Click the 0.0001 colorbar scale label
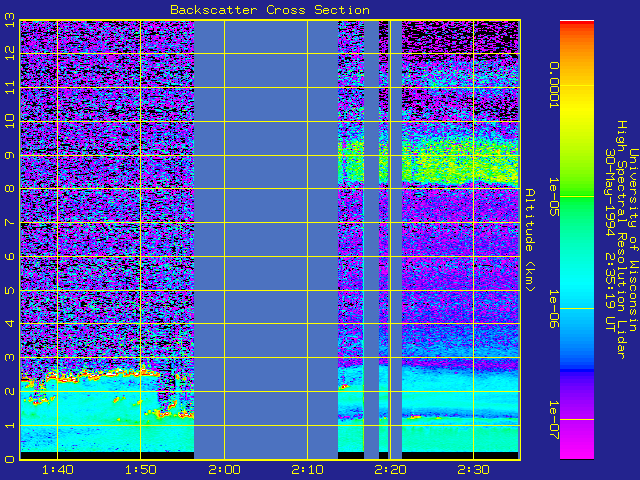The height and width of the screenshot is (480, 640). [x=553, y=85]
